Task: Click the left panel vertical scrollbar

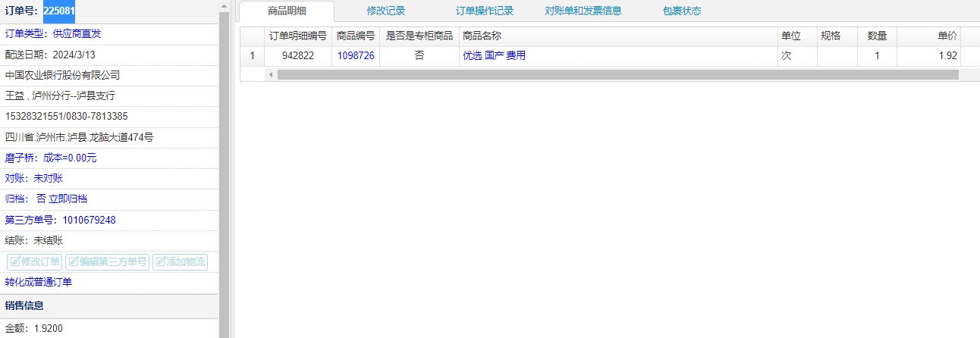Action: click(x=224, y=174)
